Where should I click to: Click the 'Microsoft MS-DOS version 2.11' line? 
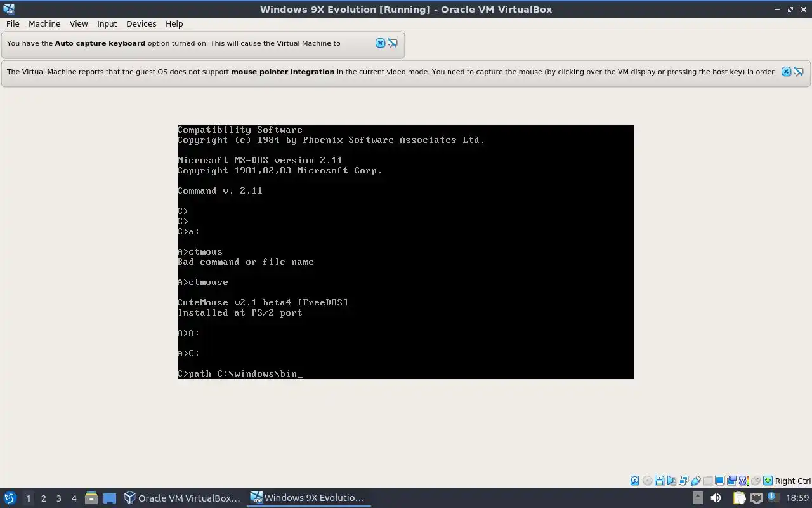tap(260, 160)
